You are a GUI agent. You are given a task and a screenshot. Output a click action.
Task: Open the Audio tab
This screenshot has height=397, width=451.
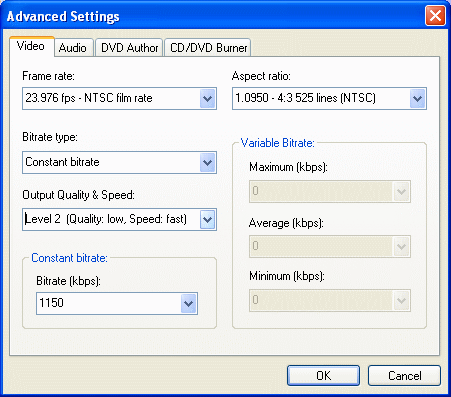tap(73, 48)
